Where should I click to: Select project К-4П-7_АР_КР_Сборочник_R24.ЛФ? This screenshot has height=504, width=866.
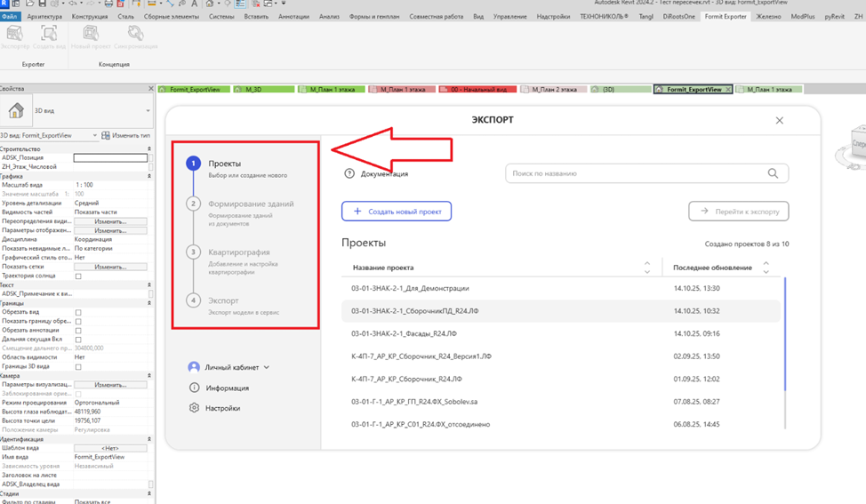coord(560,379)
